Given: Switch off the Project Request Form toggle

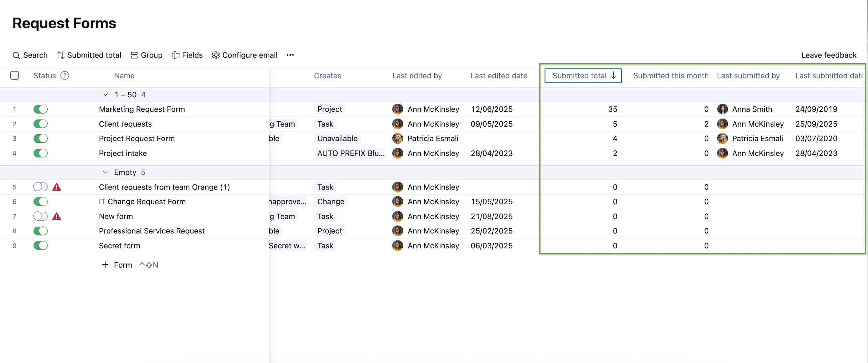Looking at the screenshot, I should pyautogui.click(x=40, y=138).
